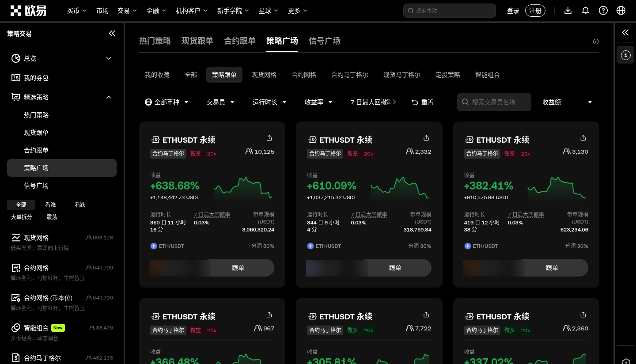The width and height of the screenshot is (636, 364).
Task: Share the 7,722-follower ETHUSDT strategy card
Action: [x=426, y=315]
